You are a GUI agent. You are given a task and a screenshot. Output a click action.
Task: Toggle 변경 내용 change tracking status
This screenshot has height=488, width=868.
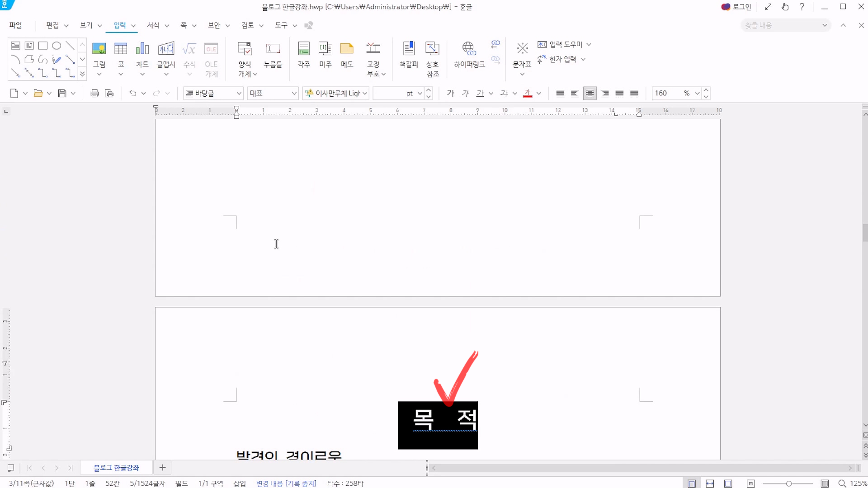click(286, 483)
